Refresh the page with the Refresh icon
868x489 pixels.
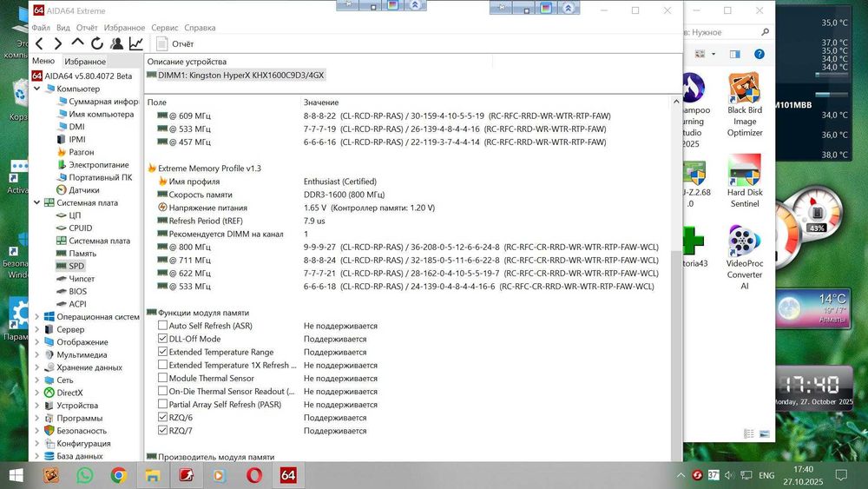[x=97, y=43]
